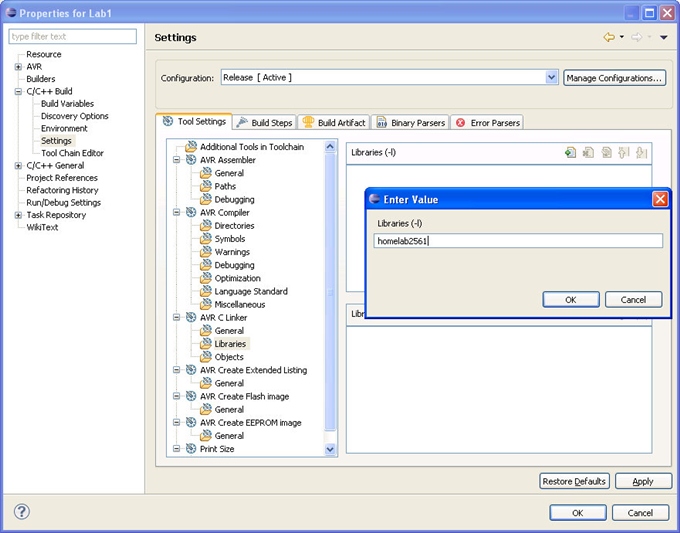Click the Move Up icon in the Libraries toolbar

[623, 152]
